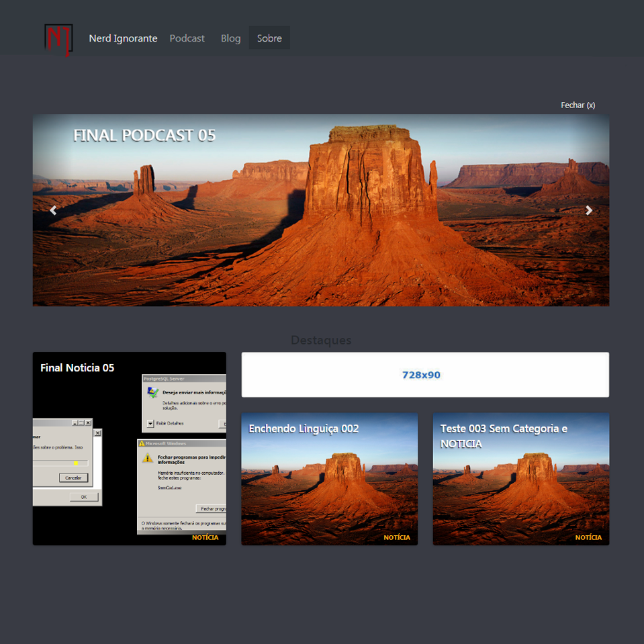Advance carousel with right arrow

pyautogui.click(x=589, y=210)
